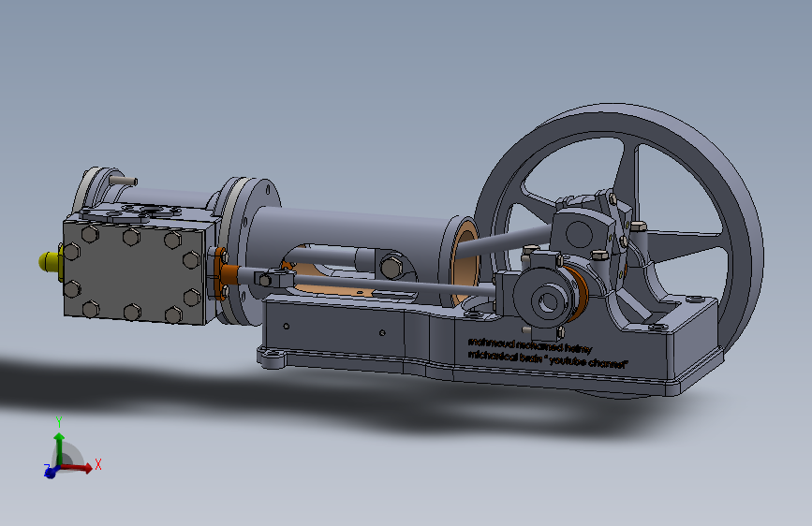Click the engraved text 'mahmoud mohamed helmy'
This screenshot has height=526, width=812.
[x=529, y=345]
